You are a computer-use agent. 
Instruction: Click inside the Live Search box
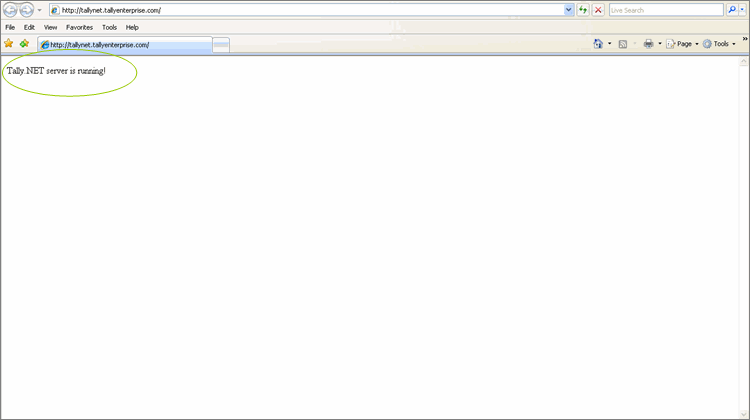(x=666, y=10)
